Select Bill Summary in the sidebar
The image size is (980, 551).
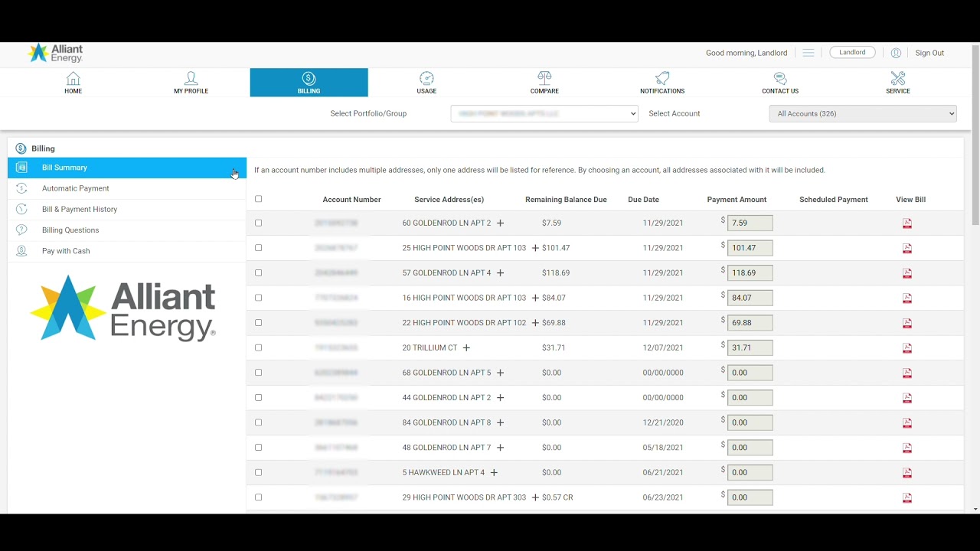(x=127, y=168)
